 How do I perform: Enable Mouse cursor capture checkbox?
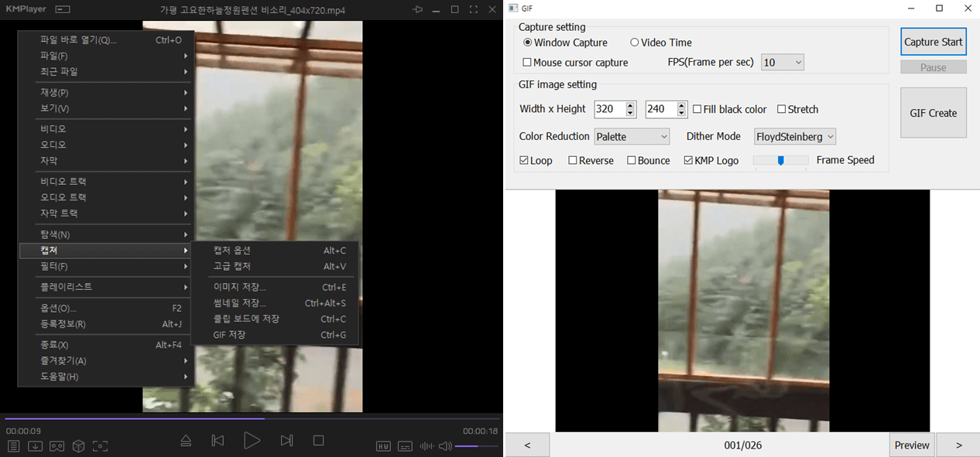(x=576, y=63)
